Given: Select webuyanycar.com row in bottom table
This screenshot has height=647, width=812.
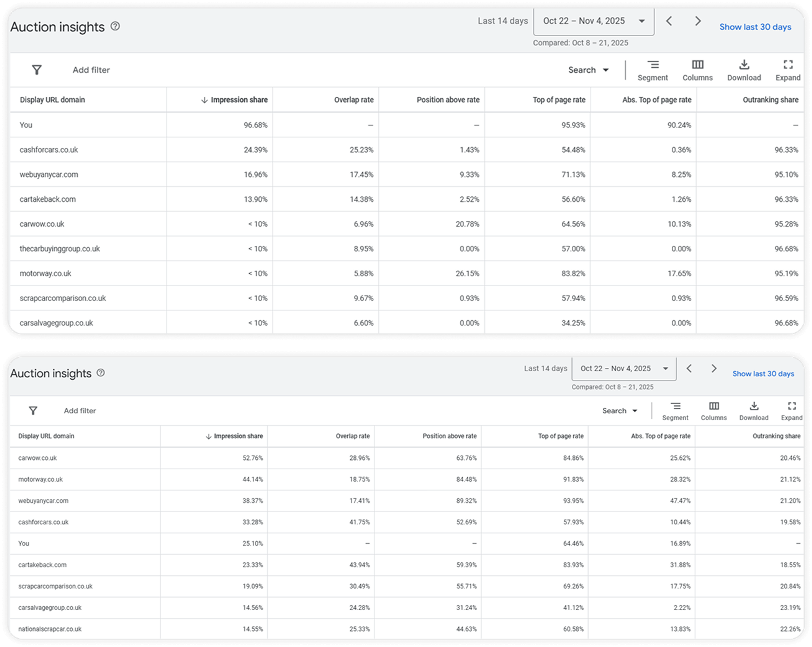Looking at the screenshot, I should click(x=407, y=501).
